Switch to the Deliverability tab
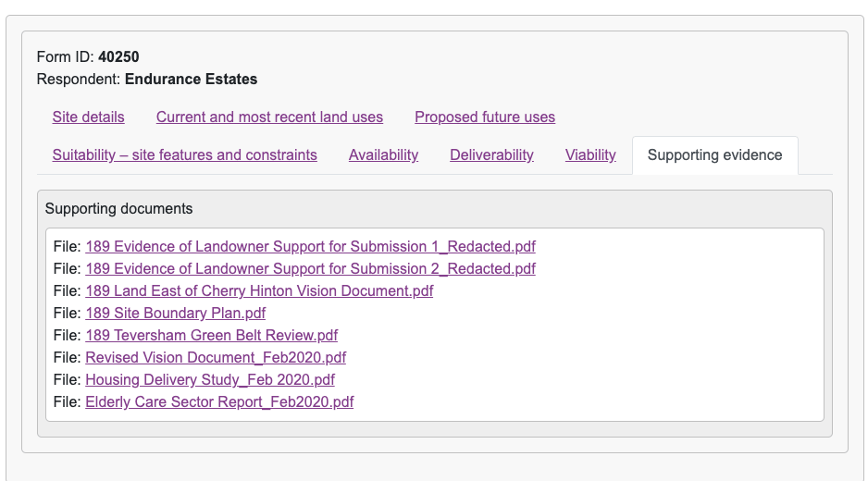This screenshot has height=481, width=868. (491, 155)
